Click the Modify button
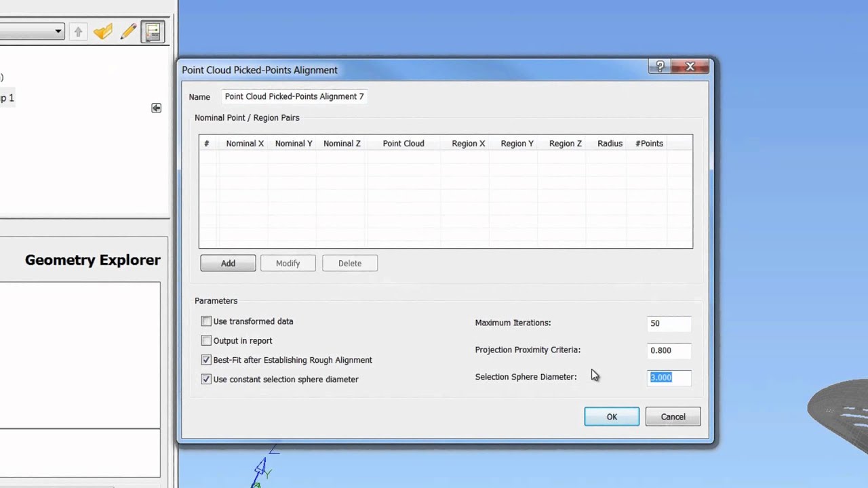This screenshot has height=488, width=868. [x=288, y=263]
